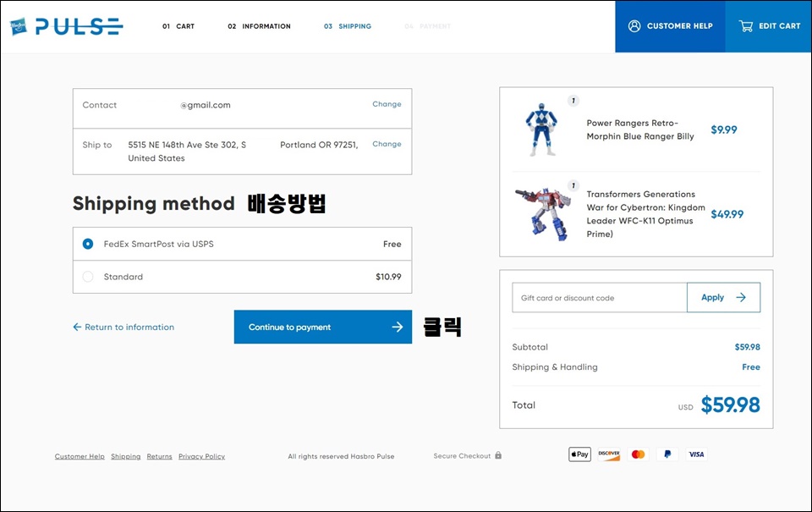This screenshot has width=812, height=512.
Task: Change the Ship to address
Action: 387,144
